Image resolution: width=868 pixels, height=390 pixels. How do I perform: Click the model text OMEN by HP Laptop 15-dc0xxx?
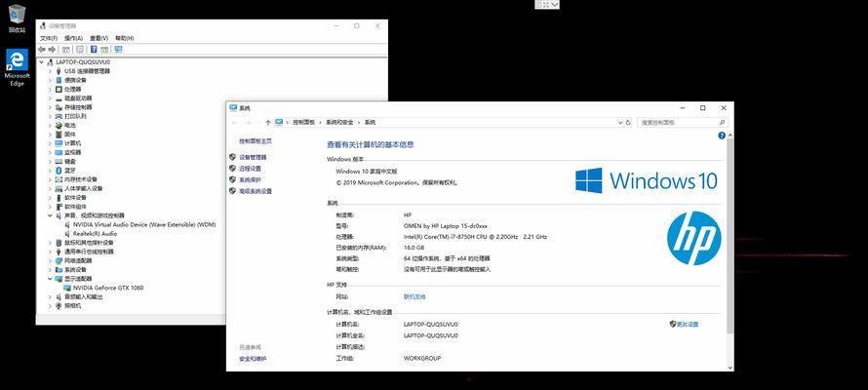point(446,225)
